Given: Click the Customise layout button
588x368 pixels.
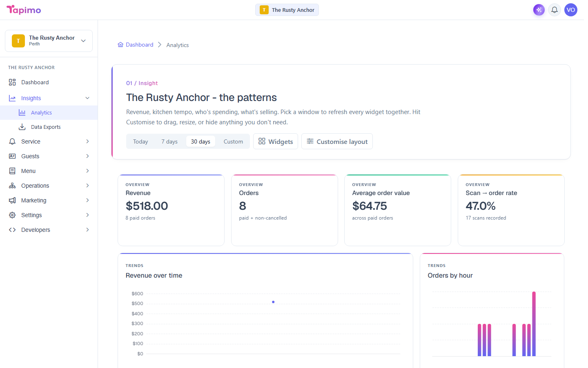Looking at the screenshot, I should (337, 141).
